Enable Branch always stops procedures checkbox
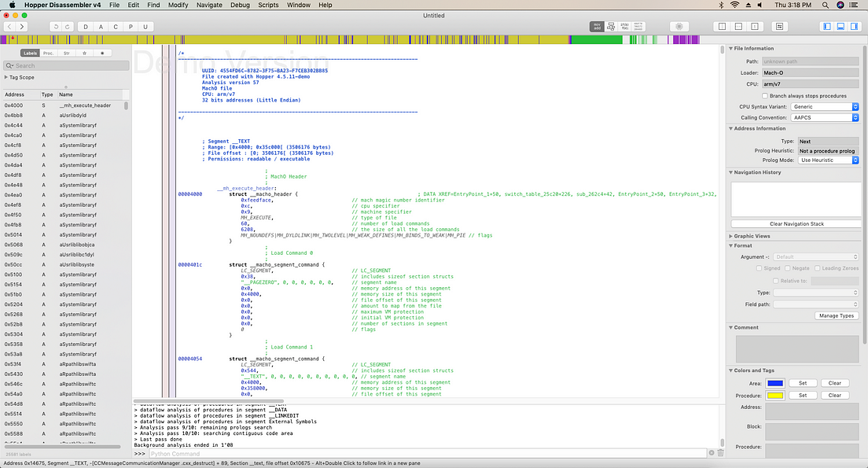Viewport: 868px width, 468px height. (765, 96)
